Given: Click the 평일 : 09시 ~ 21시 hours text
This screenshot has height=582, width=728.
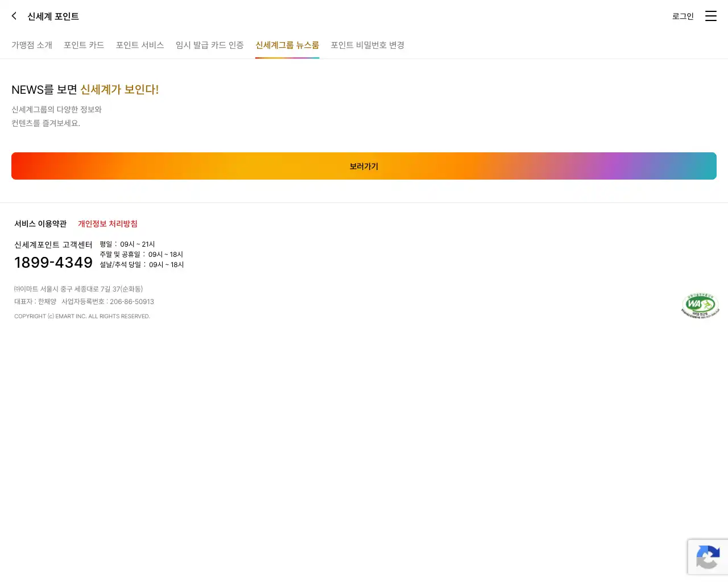Looking at the screenshot, I should (127, 244).
